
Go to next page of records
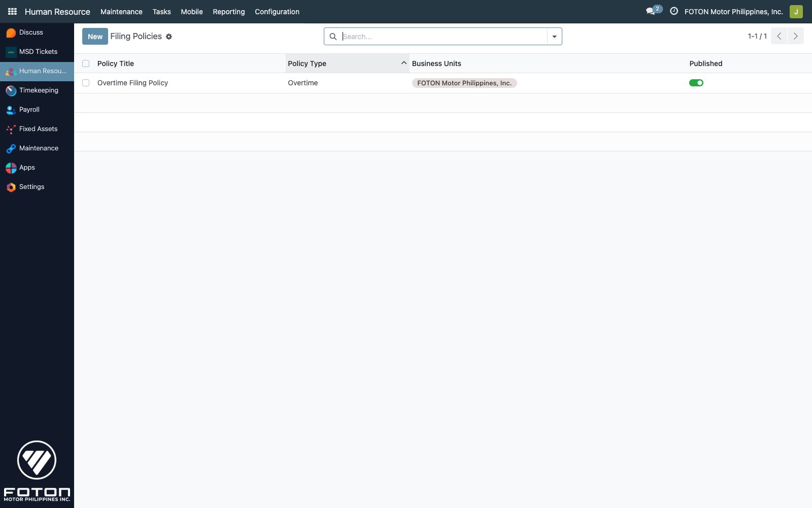(795, 36)
